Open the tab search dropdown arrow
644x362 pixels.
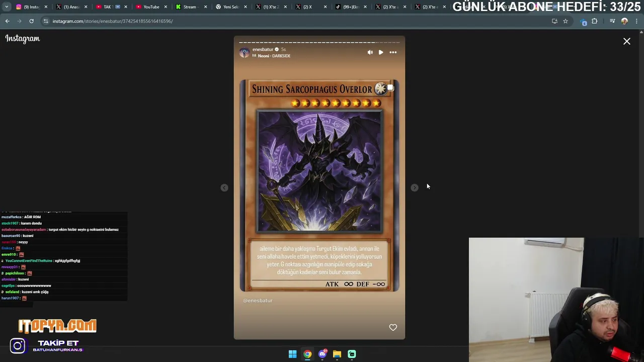[7, 7]
